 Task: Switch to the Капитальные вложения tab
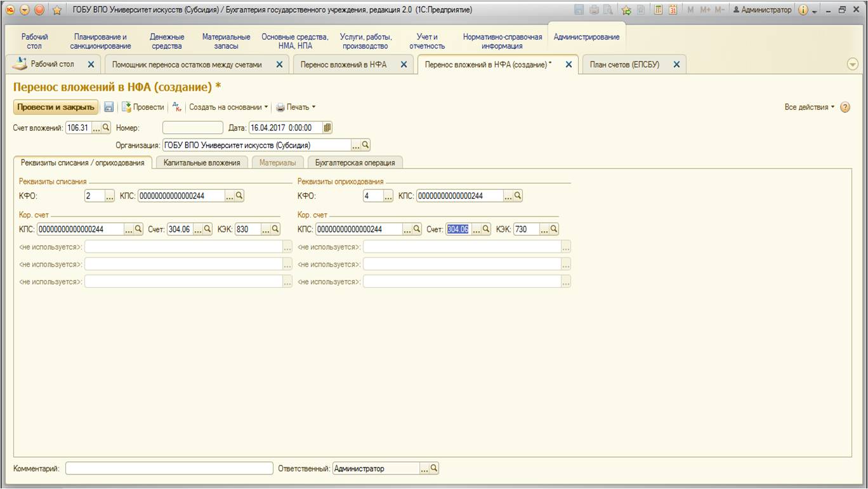tap(202, 163)
